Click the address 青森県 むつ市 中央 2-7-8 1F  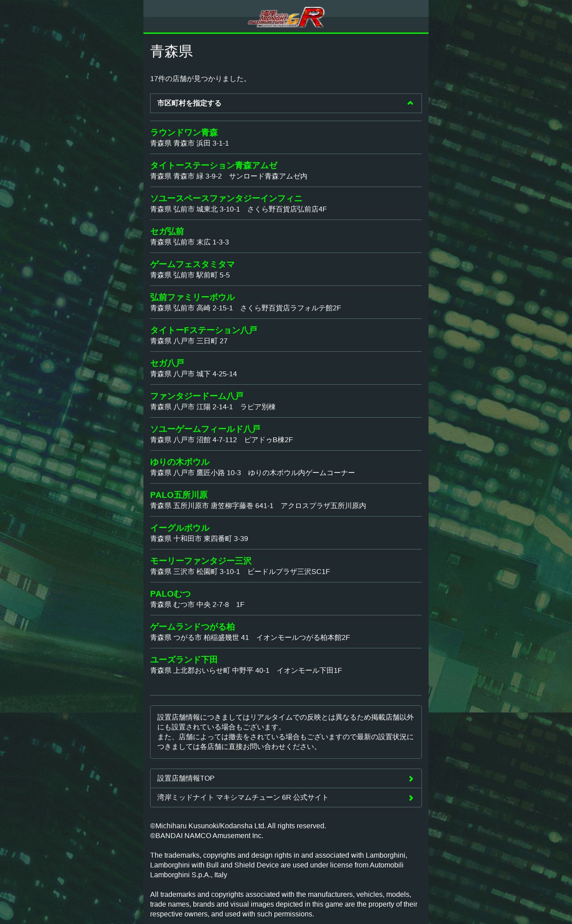point(197,605)
